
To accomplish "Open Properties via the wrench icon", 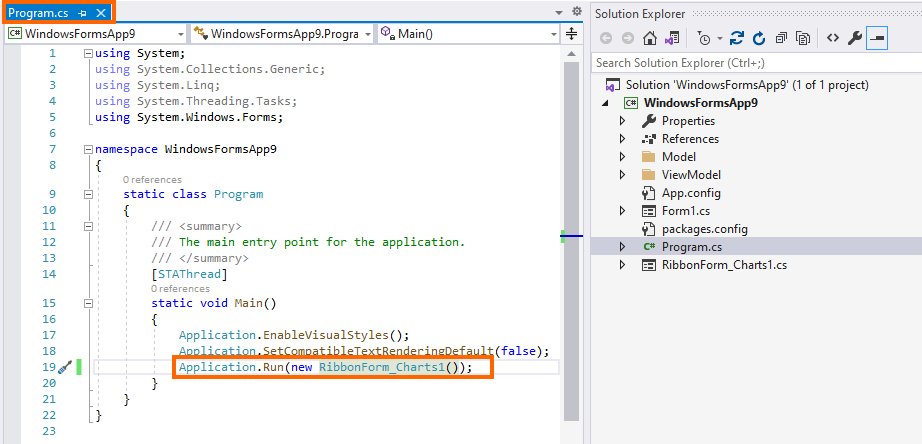I will 854,38.
